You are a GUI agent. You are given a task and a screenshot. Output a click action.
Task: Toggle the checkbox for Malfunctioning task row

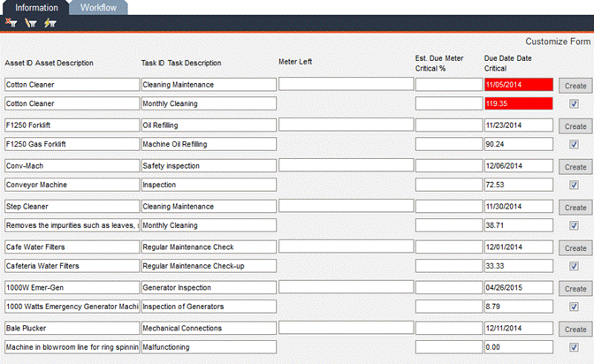click(575, 347)
